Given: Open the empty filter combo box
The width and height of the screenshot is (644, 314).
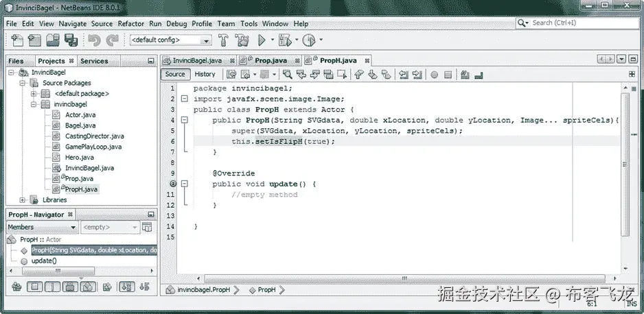Looking at the screenshot, I should [110, 227].
